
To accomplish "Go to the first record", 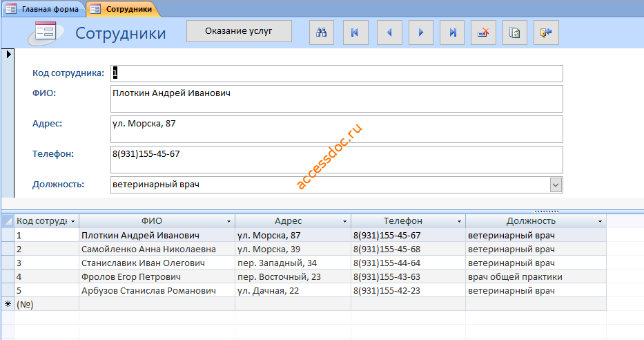I will coord(355,32).
